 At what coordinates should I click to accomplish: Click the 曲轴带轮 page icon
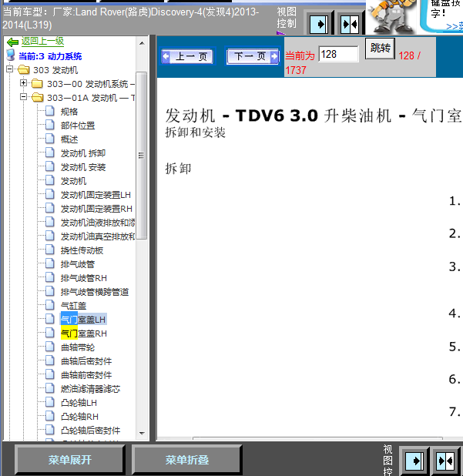pos(50,347)
